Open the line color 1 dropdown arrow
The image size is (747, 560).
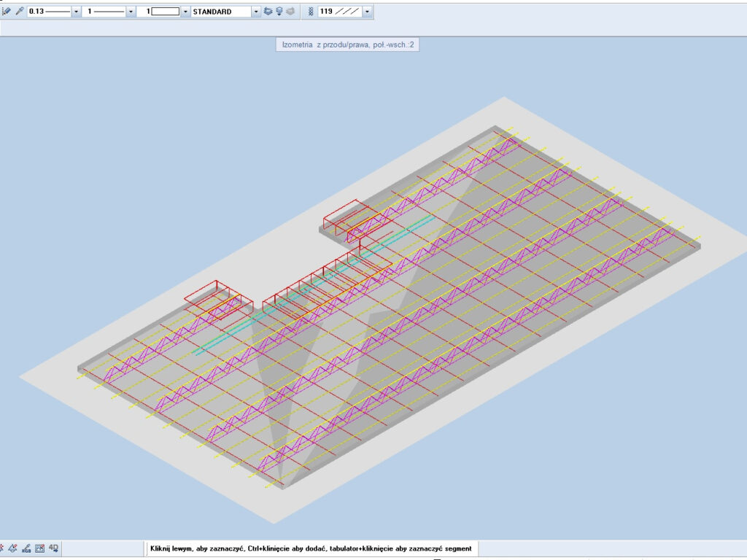185,12
